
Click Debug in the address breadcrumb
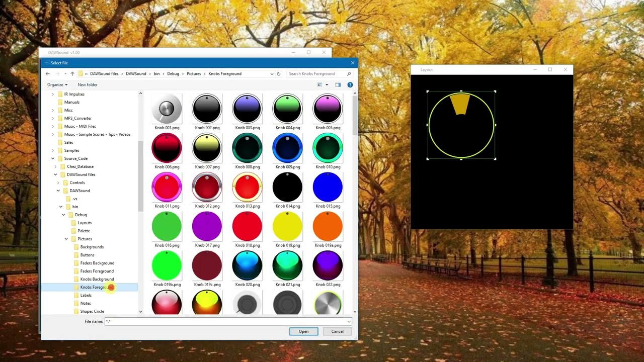(x=173, y=74)
